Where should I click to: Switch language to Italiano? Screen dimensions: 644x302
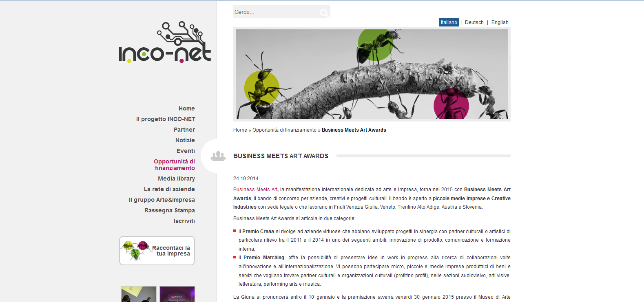pyautogui.click(x=449, y=22)
